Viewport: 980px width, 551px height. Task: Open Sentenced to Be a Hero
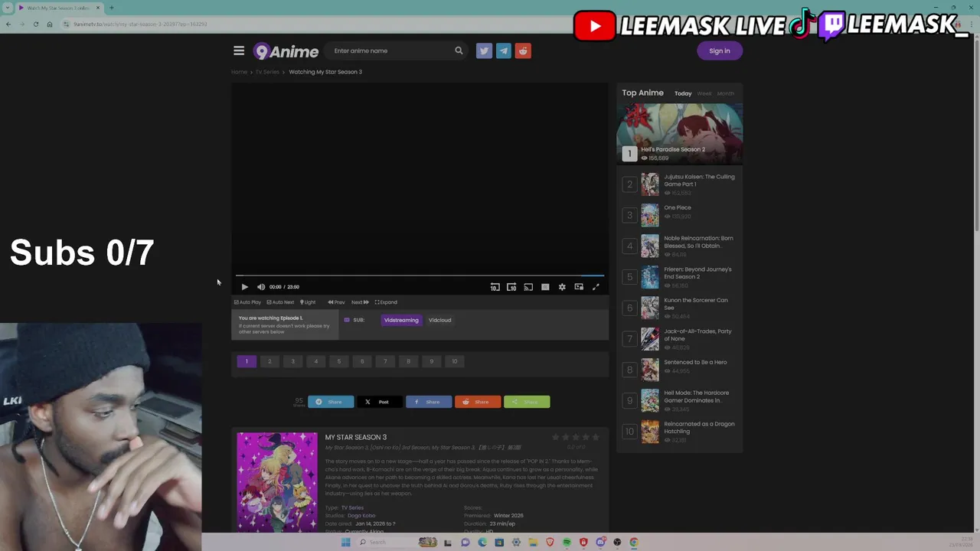point(695,362)
